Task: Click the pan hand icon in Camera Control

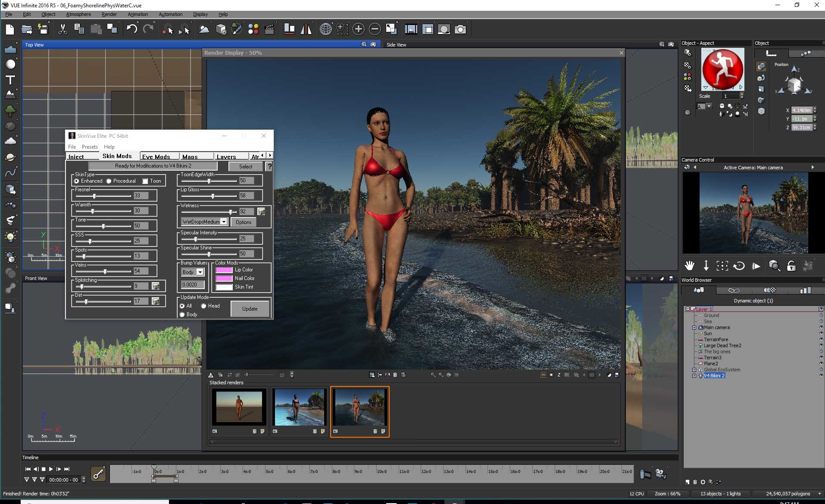Action: (x=690, y=266)
